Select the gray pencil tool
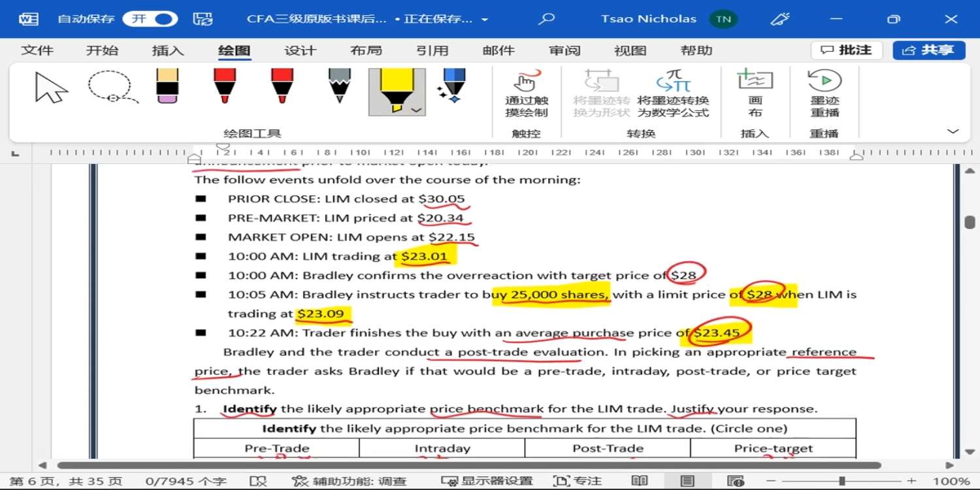 click(340, 86)
